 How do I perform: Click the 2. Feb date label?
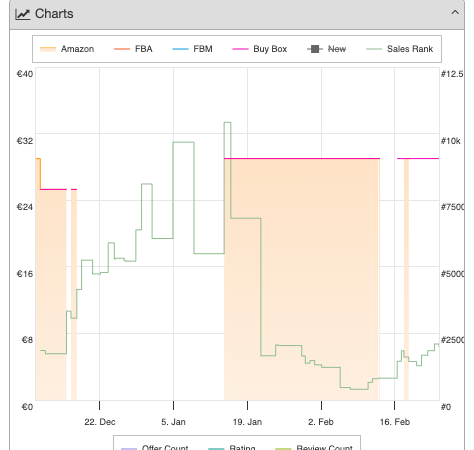pos(321,422)
